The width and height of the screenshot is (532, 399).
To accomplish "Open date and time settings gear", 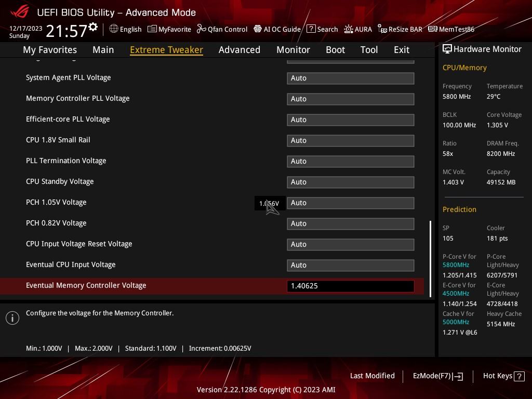I will [x=93, y=27].
